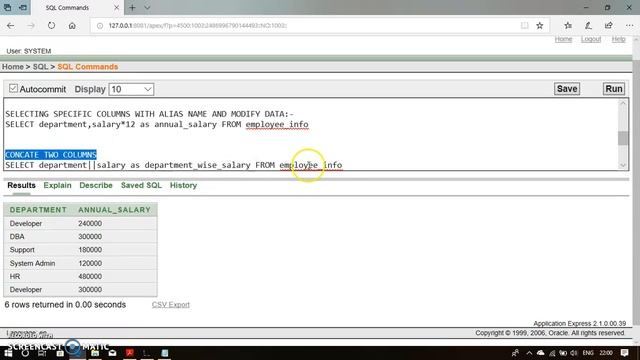Click the browser forward arrow
The height and width of the screenshot is (360, 640).
tap(31, 25)
